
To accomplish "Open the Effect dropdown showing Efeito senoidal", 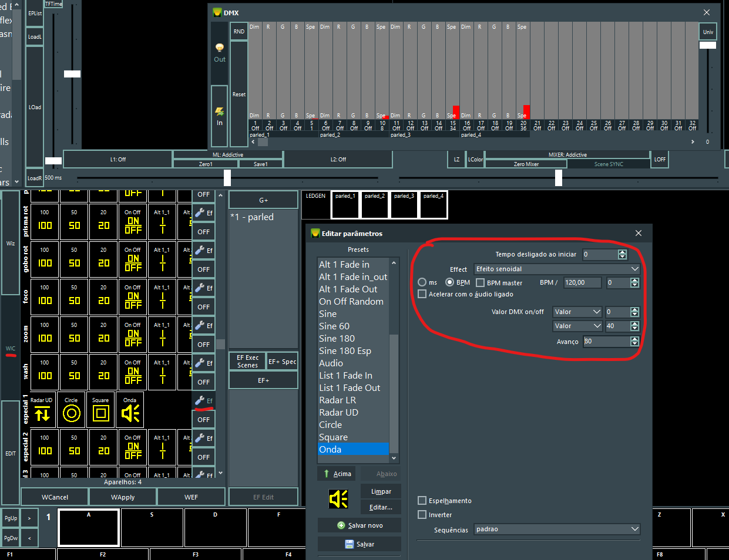I will click(556, 269).
